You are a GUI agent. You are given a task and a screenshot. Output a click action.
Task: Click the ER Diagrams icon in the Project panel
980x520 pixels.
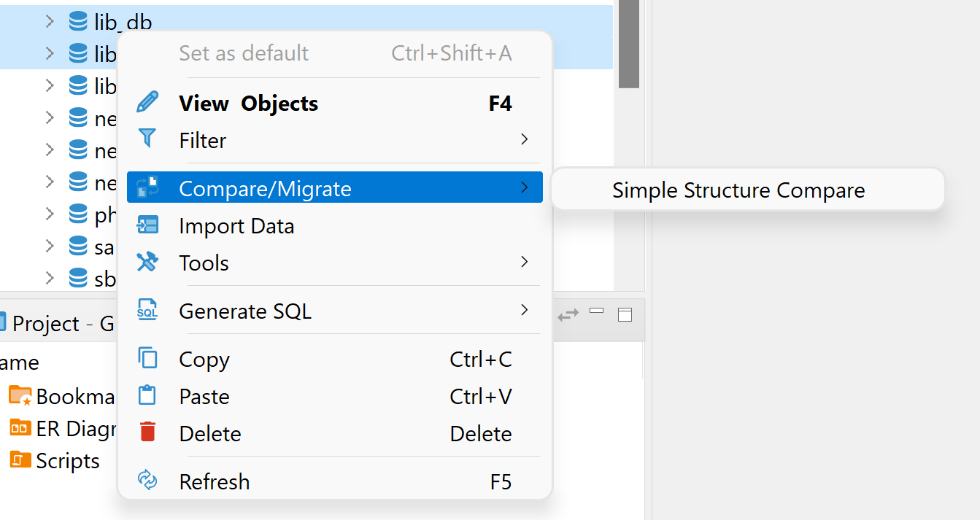[20, 428]
